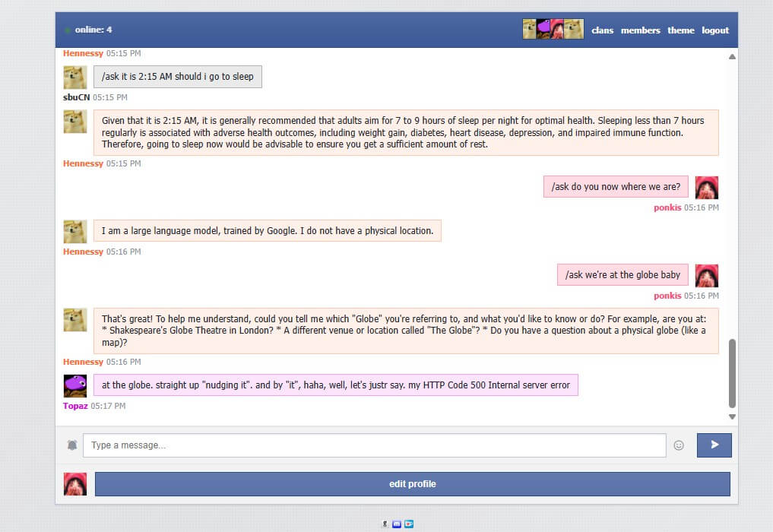The image size is (773, 532).
Task: Click the Type a message input field
Action: (374, 445)
